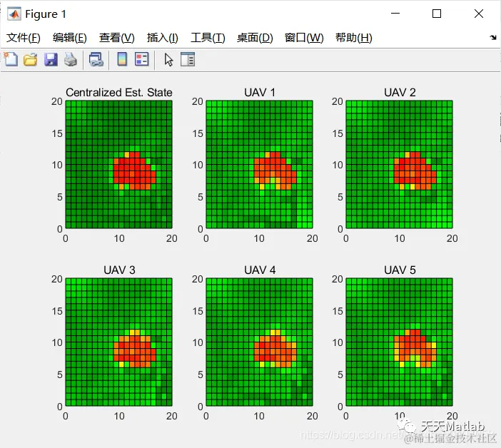Viewport: 501px width, 448px height.
Task: Click the dock figure arrow icon
Action: click(x=493, y=37)
